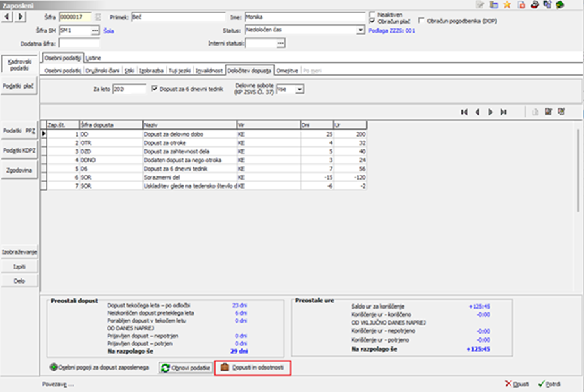Image resolution: width=584 pixels, height=392 pixels.
Task: Click the Naziv column header
Action: pos(190,125)
